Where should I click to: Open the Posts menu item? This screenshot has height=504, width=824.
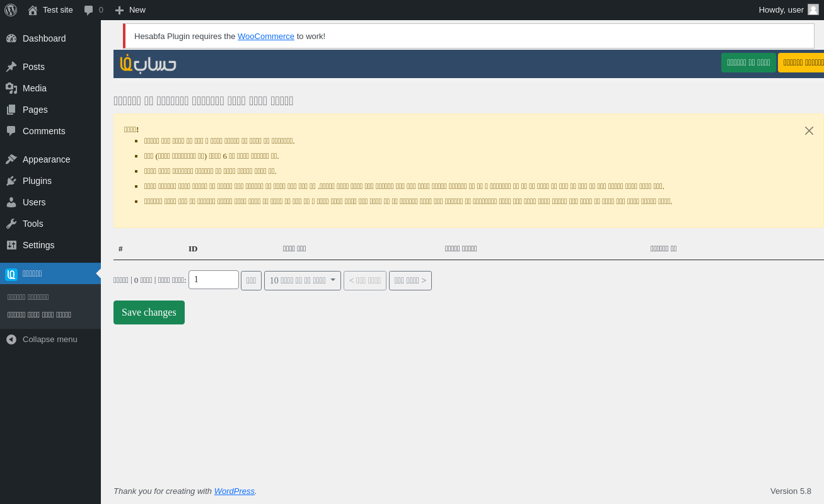pos(50,67)
